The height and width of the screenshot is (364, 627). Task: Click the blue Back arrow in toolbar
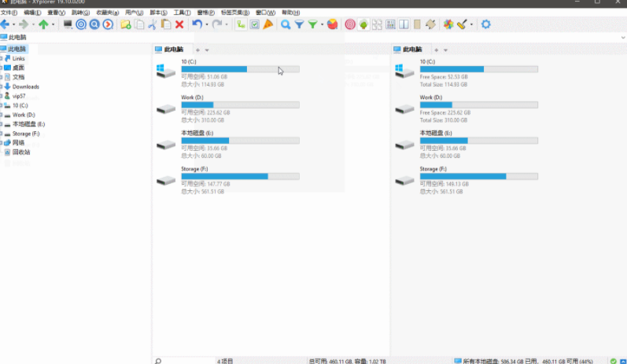(x=6, y=24)
